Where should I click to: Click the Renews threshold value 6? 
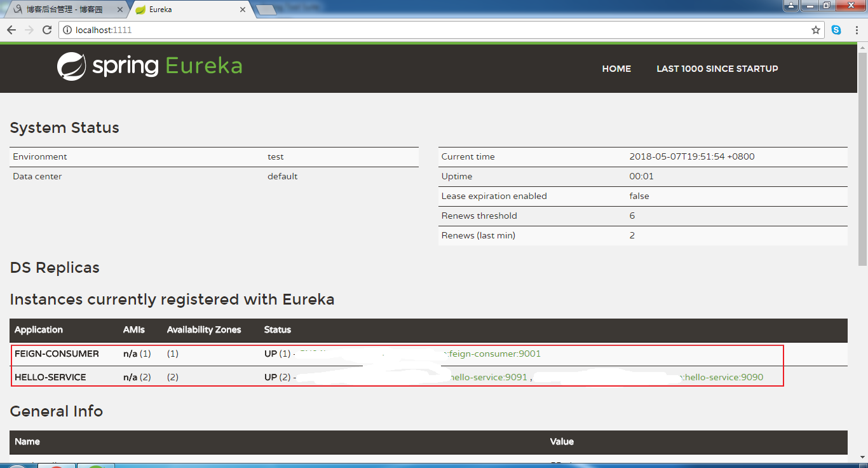pos(632,216)
